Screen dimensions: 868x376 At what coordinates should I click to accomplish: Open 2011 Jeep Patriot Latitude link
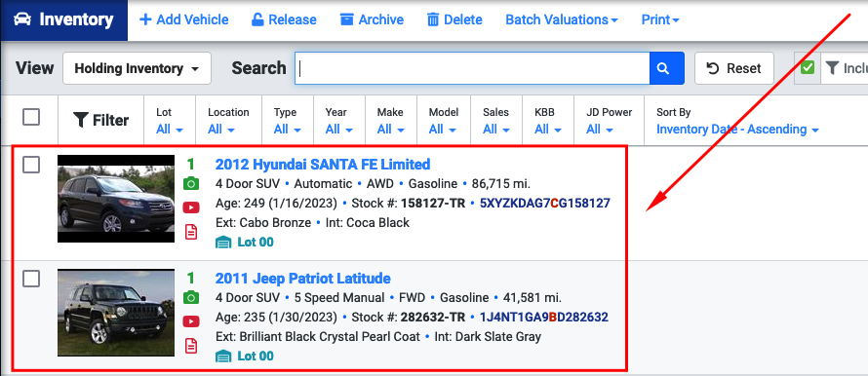click(x=302, y=279)
